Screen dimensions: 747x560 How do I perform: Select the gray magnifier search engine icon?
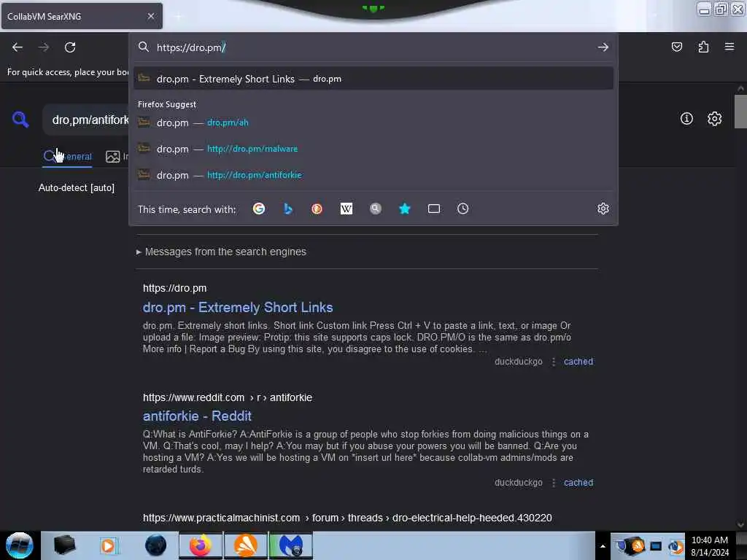(376, 209)
